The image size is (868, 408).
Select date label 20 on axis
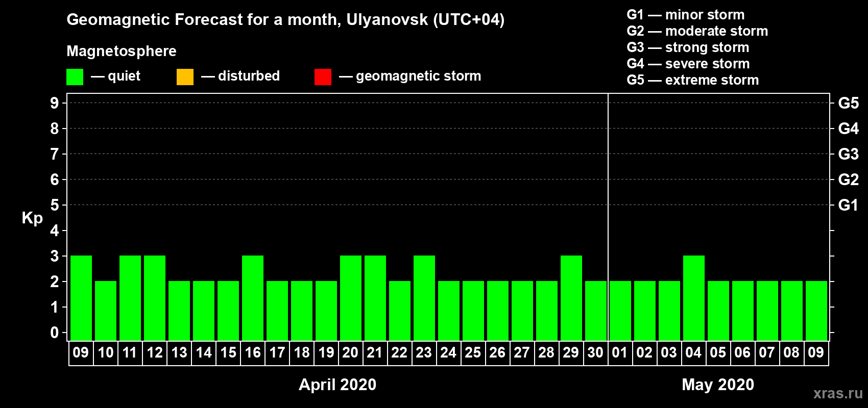tap(350, 352)
